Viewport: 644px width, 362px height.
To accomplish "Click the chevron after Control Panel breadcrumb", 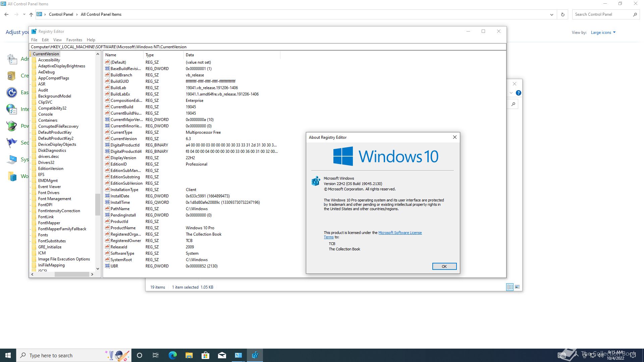I will [77, 14].
